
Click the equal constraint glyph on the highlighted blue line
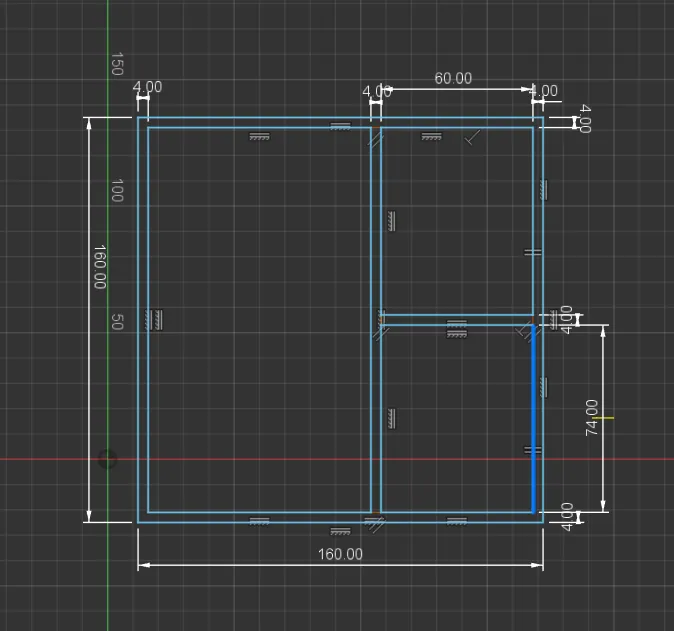tap(533, 450)
